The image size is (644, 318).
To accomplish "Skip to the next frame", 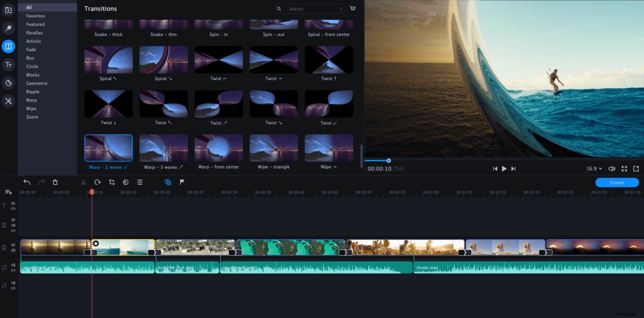I will click(513, 168).
